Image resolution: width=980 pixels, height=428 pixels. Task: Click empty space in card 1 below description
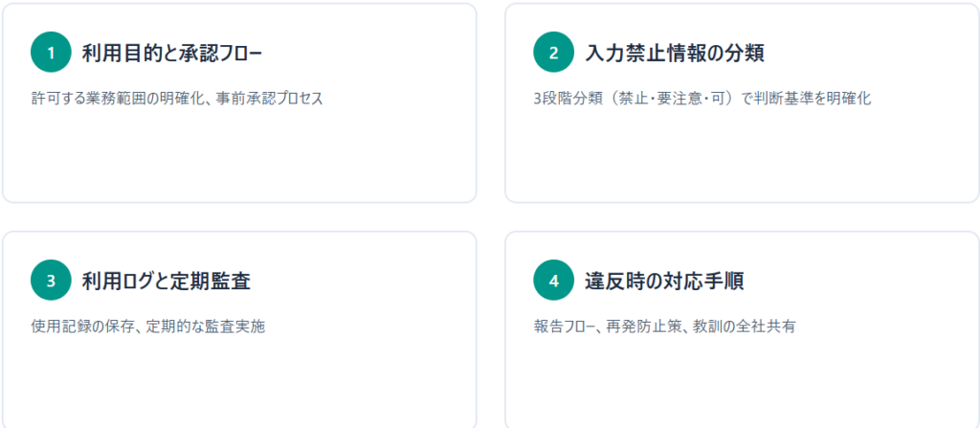(239, 158)
